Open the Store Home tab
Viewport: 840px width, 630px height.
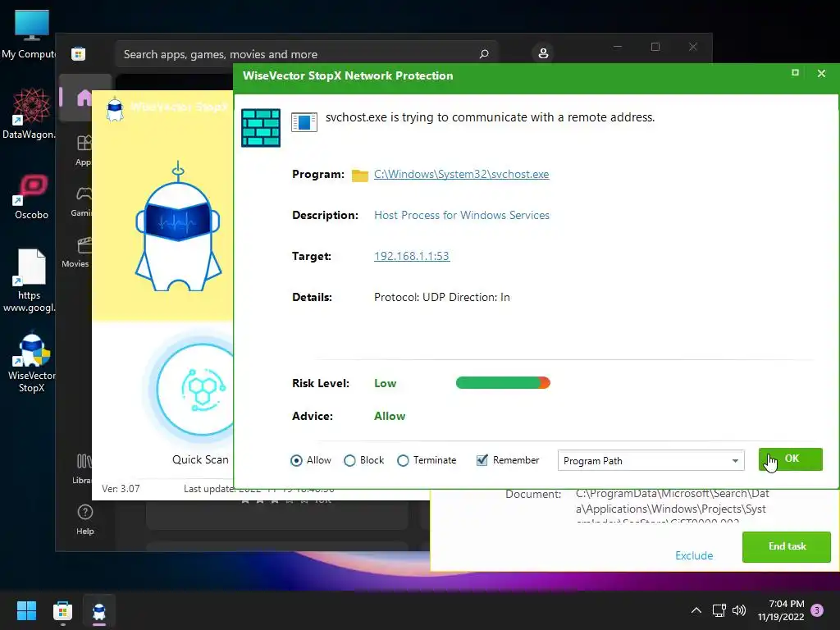[84, 98]
